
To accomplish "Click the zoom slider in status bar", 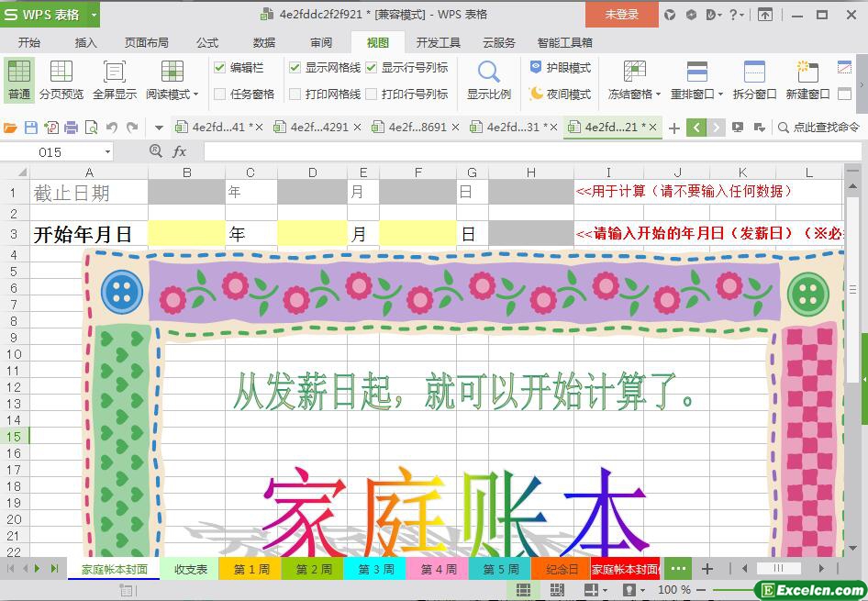I will click(734, 590).
